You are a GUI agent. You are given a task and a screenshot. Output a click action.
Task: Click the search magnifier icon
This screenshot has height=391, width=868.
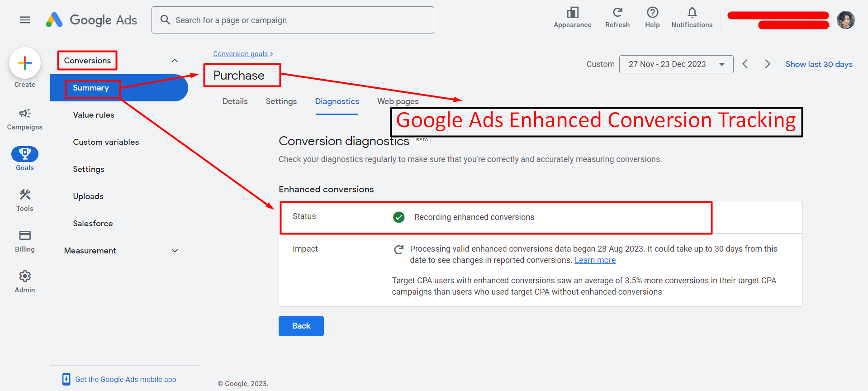tap(166, 20)
